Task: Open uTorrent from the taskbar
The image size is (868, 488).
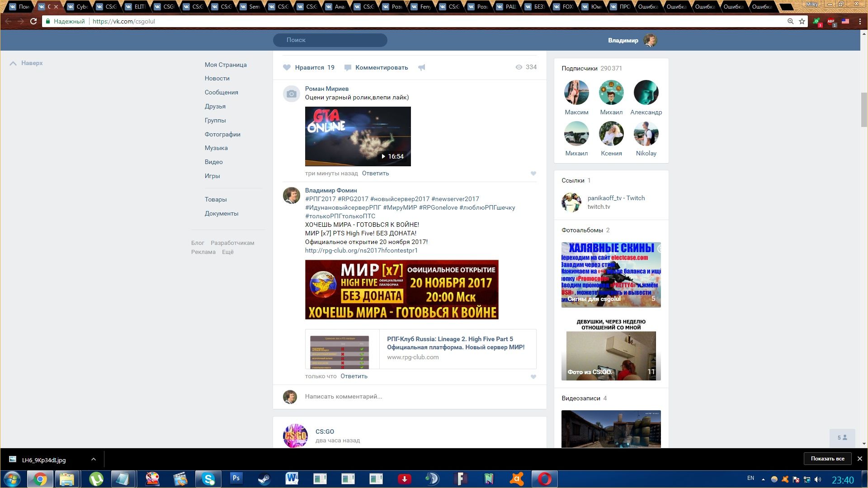Action: (x=96, y=479)
